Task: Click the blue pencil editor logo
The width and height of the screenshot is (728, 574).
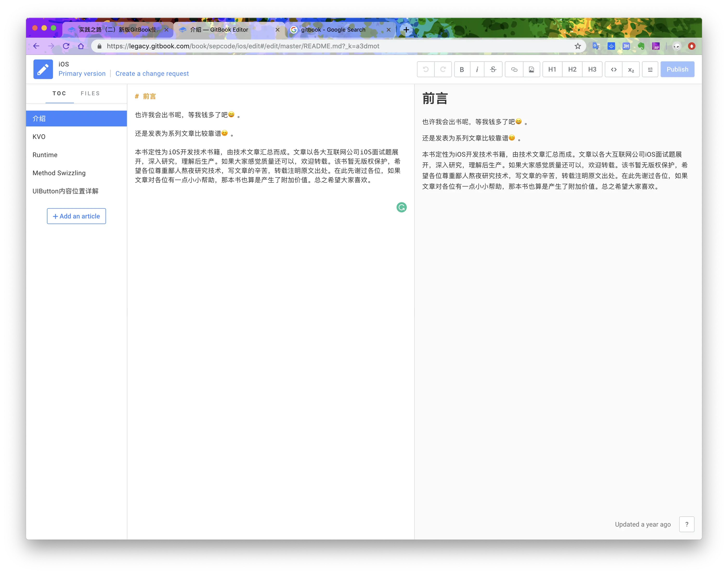Action: [x=43, y=69]
